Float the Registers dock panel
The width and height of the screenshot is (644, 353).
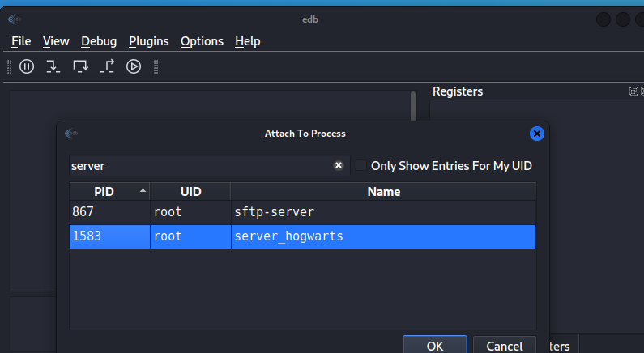633,91
